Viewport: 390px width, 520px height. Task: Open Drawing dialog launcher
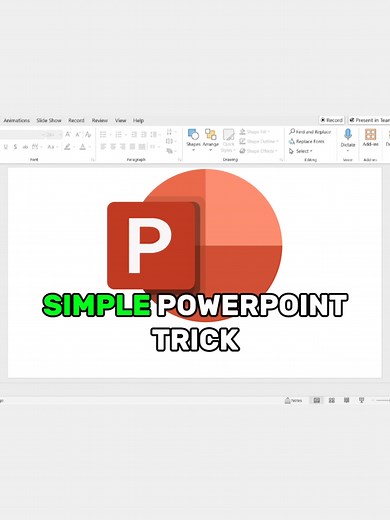click(281, 160)
